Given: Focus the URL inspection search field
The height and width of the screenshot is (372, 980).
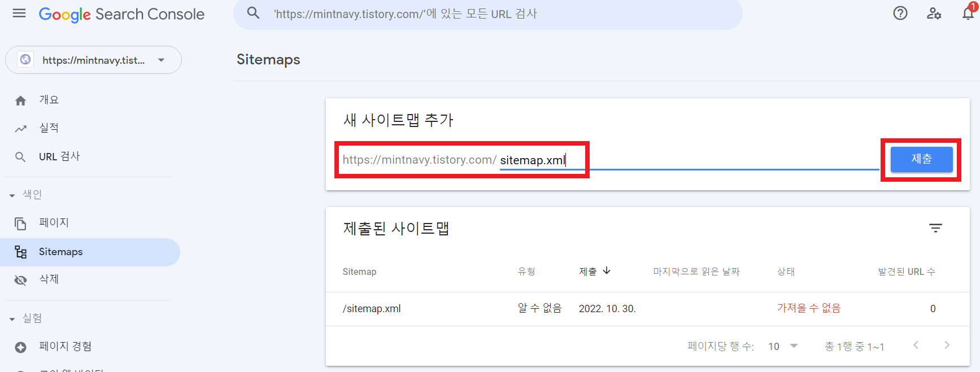Looking at the screenshot, I should (487, 14).
